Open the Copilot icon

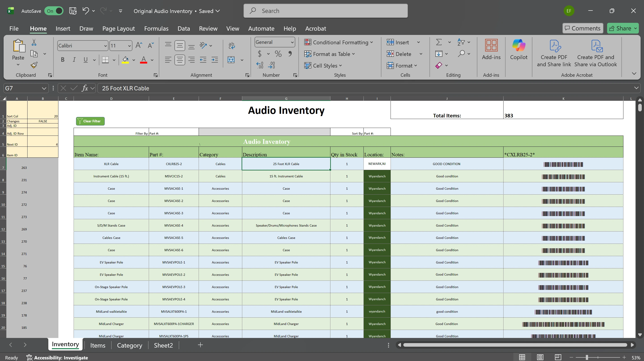(x=519, y=49)
